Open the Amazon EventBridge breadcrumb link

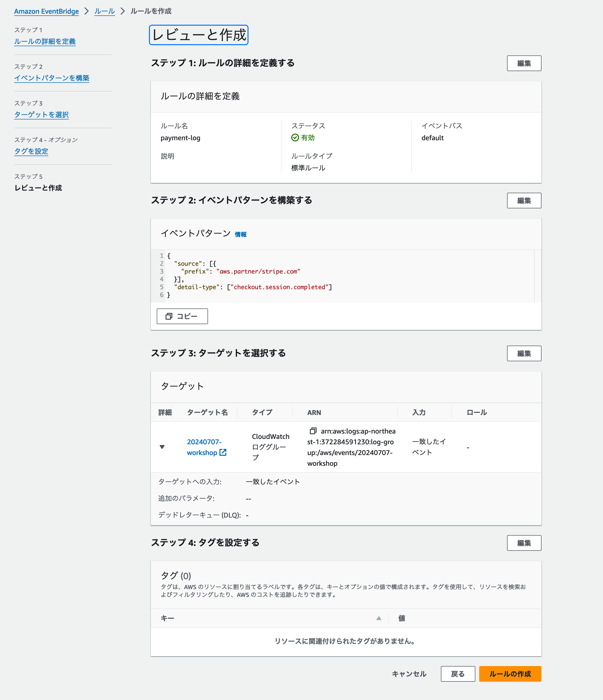pos(46,11)
